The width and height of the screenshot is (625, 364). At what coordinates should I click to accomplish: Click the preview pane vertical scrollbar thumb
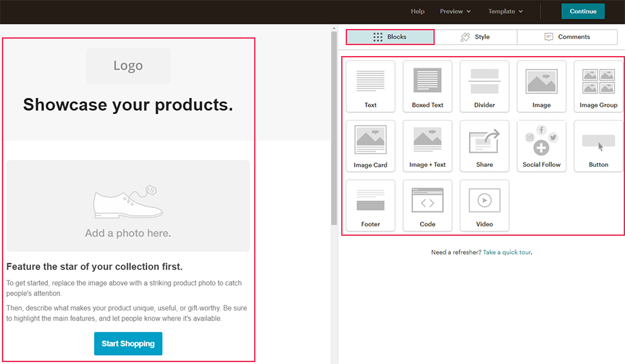[x=334, y=128]
